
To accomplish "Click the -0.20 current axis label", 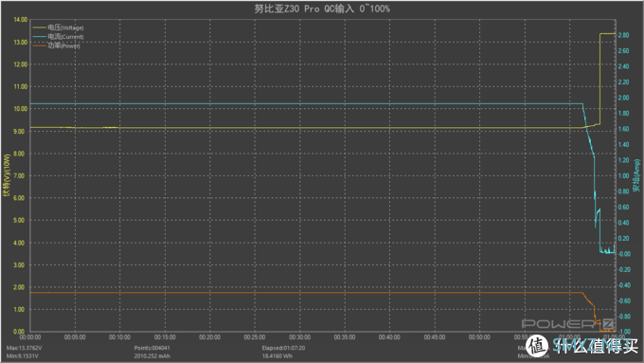I will pos(624,270).
